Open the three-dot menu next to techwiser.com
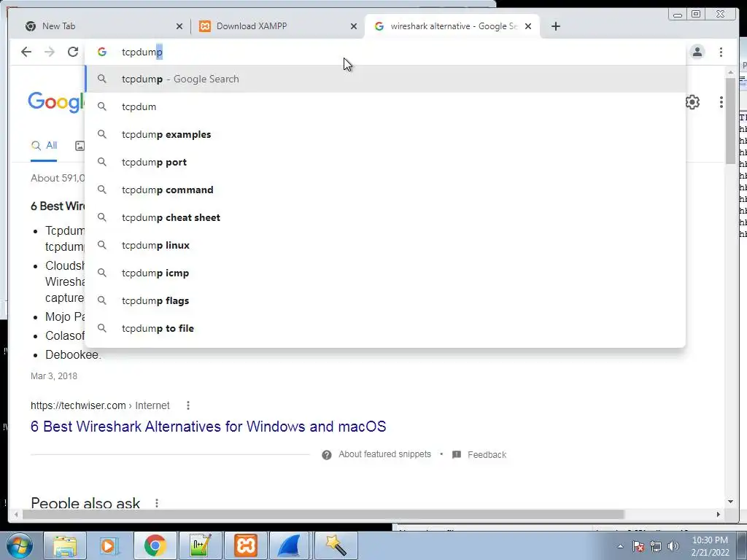 [188, 405]
